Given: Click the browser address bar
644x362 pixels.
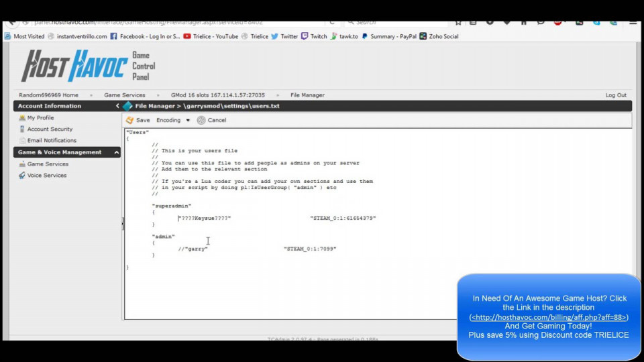Looking at the screenshot, I should coord(176,23).
